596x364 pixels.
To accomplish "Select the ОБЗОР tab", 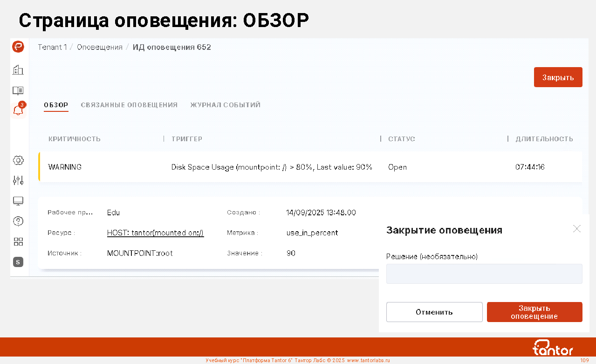I will (x=56, y=105).
